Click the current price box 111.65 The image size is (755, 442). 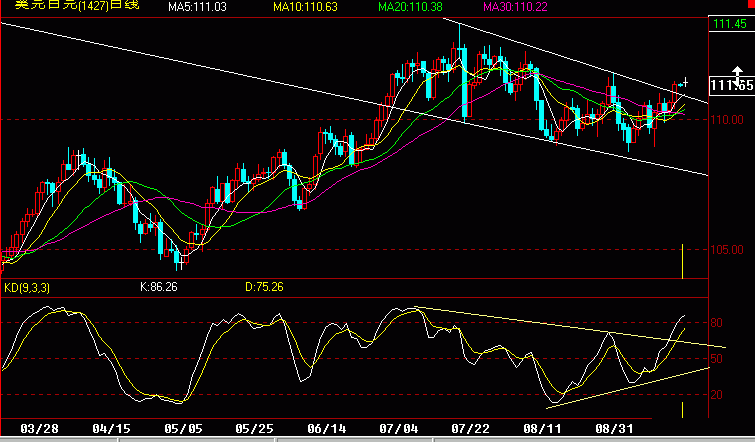click(x=732, y=86)
